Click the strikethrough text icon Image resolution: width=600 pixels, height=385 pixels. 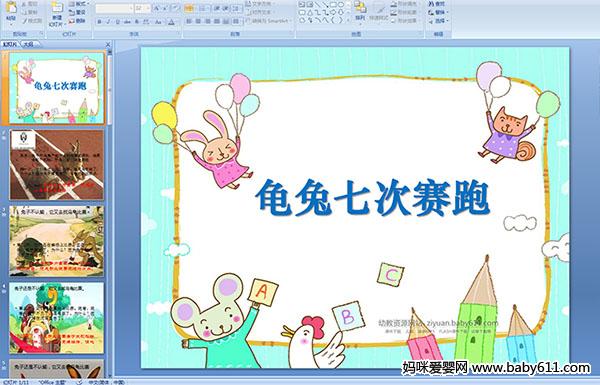(127, 22)
